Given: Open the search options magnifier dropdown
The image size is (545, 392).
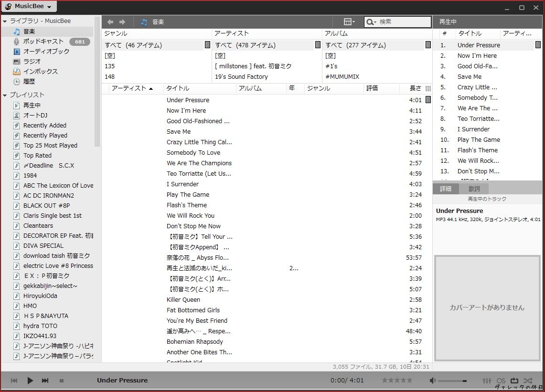Looking at the screenshot, I should [x=371, y=22].
